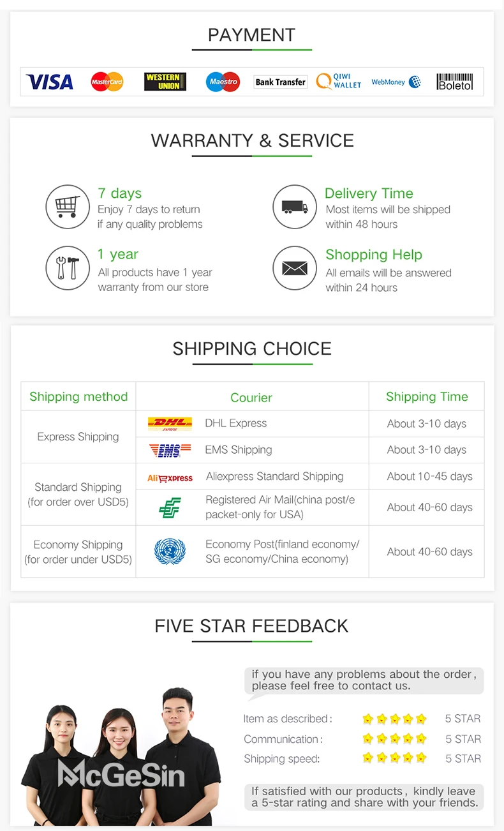Click the wrench and hammer warranty icon
Viewport: 504px width, 831px height.
pos(68,268)
